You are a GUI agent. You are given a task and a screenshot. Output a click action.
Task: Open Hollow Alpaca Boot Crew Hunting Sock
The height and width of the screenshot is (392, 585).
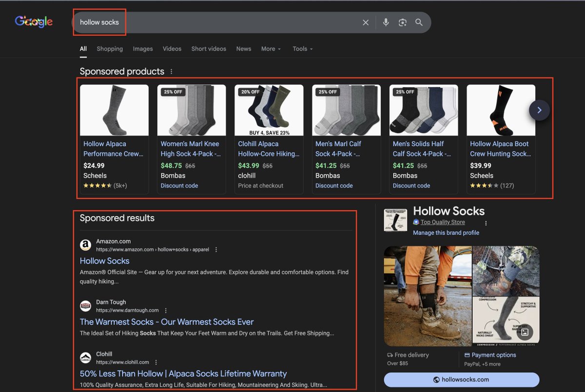[501, 149]
